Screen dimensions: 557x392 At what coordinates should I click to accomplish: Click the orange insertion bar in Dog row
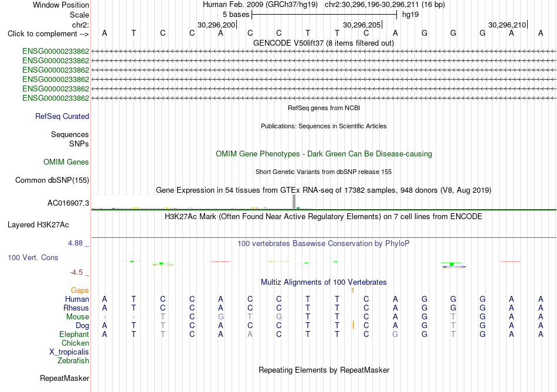pos(353,325)
